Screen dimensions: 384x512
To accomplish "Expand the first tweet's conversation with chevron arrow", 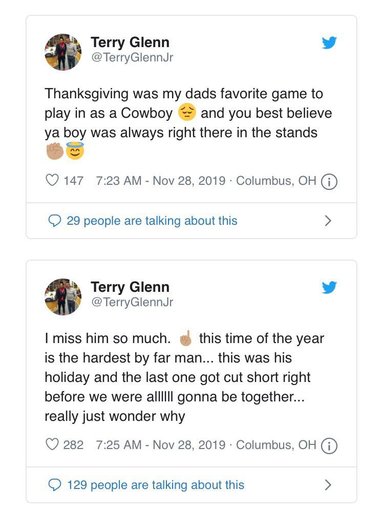I will (x=328, y=221).
